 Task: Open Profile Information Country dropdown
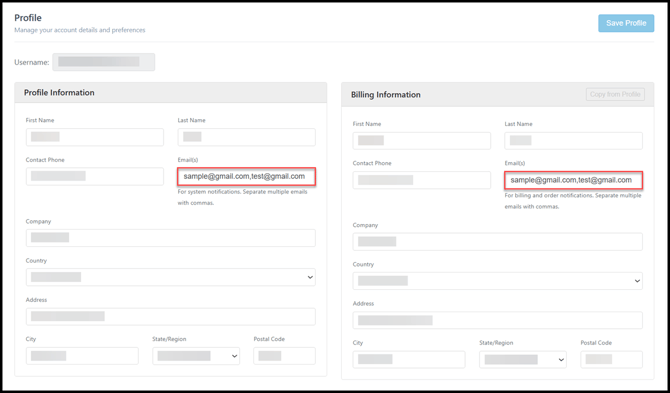click(171, 277)
